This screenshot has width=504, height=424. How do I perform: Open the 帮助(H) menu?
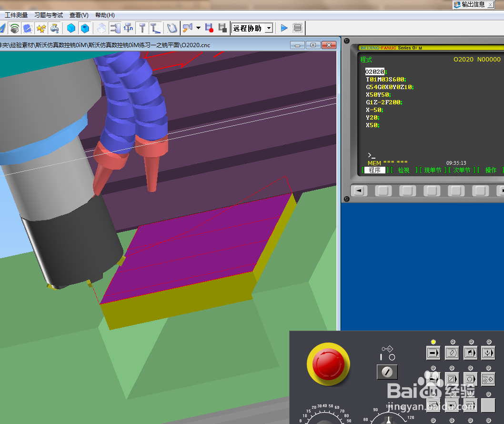pyautogui.click(x=105, y=15)
